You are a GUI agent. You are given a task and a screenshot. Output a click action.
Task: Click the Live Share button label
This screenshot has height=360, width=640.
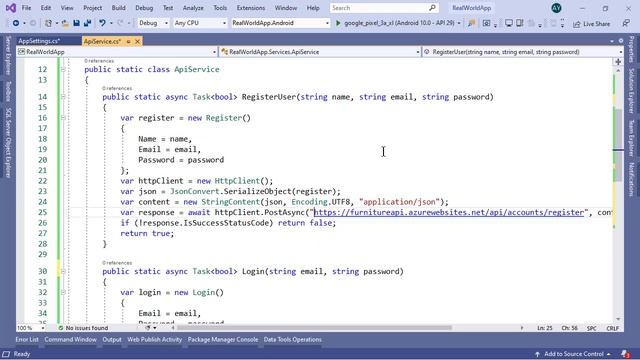point(596,24)
